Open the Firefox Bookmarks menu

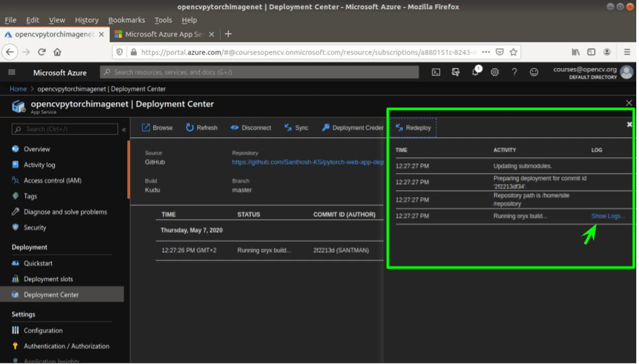coord(126,20)
